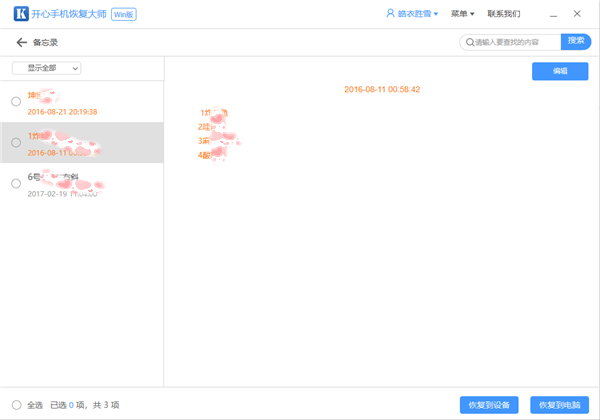Click the 开心手机恢复大师 app title
The height and width of the screenshot is (420, 600).
click(69, 14)
